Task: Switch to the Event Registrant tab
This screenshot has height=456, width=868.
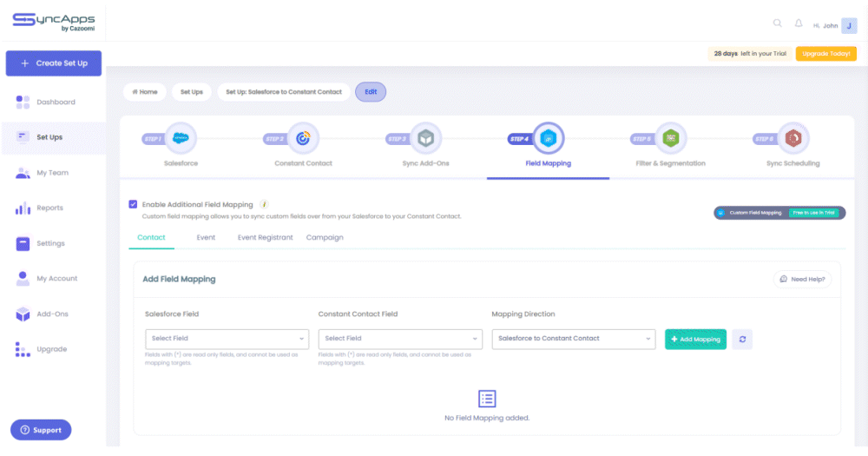Action: coord(265,238)
